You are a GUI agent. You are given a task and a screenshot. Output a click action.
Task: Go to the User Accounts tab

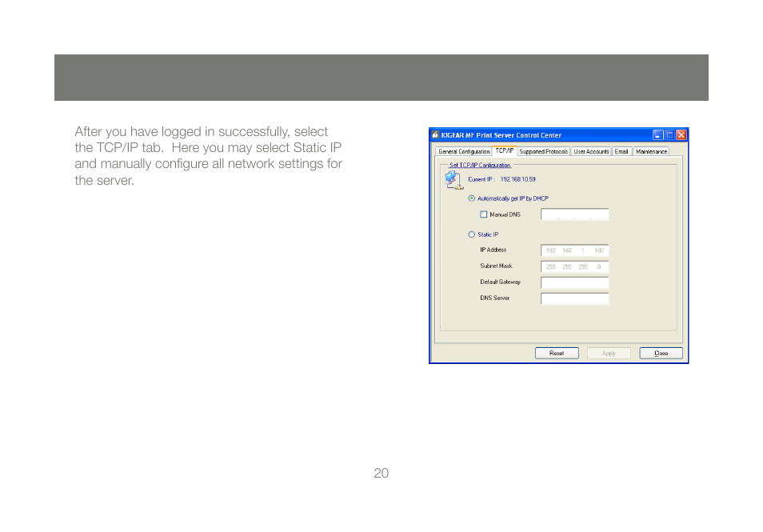[x=591, y=152]
